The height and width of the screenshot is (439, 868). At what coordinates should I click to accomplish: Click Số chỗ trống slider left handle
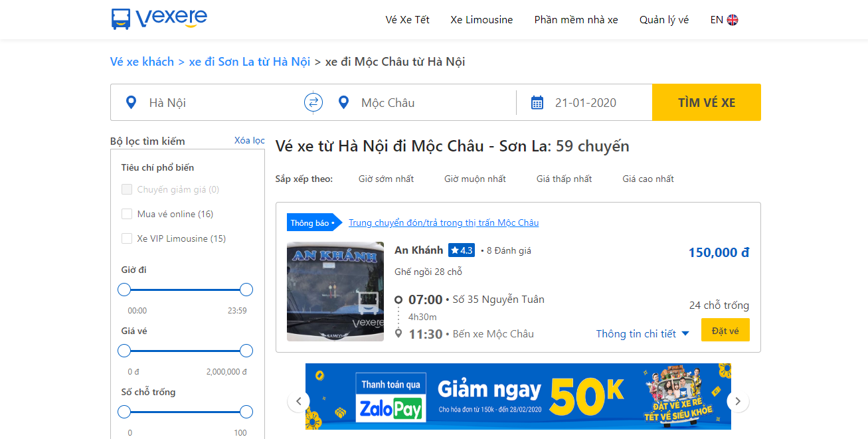[x=124, y=412]
